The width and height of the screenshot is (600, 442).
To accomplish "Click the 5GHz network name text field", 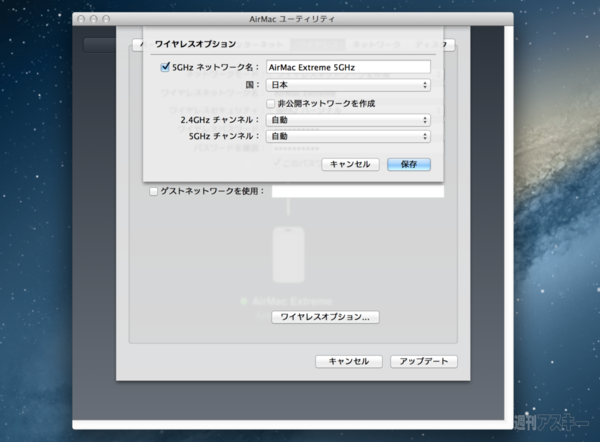I will coord(348,67).
